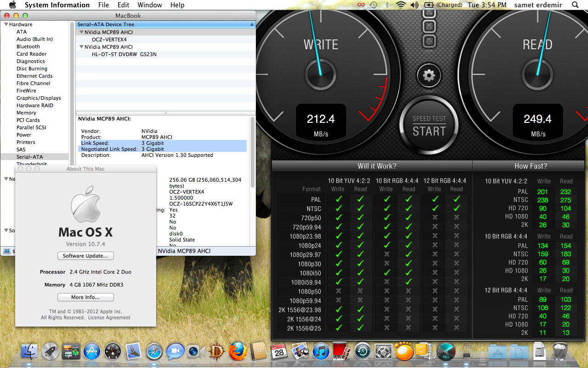
Task: Select Ethernet Cards sidebar item
Action: (x=34, y=76)
